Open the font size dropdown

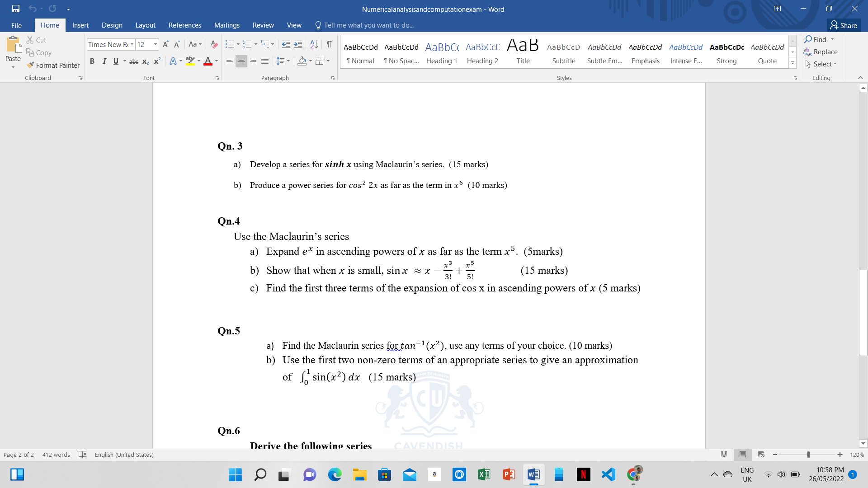[x=156, y=44]
